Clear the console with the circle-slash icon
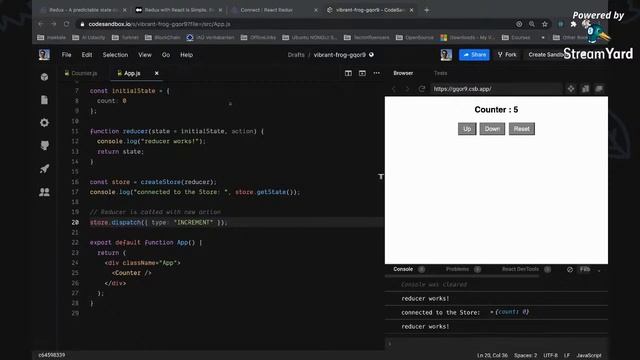 pos(570,269)
